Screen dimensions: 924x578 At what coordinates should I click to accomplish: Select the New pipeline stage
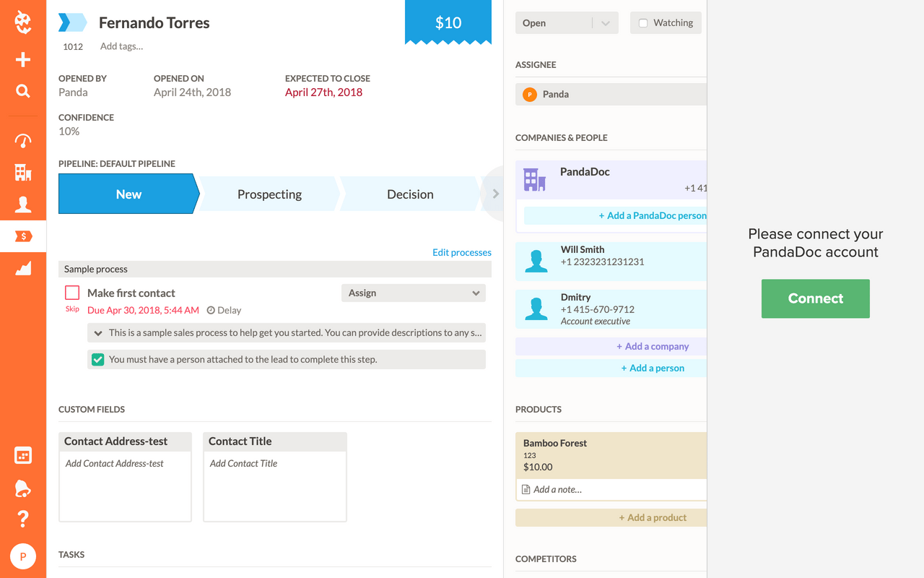click(128, 194)
